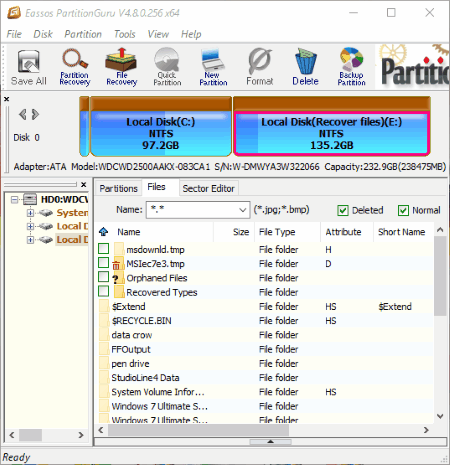
Task: Click the HD0 hard disk icon in tree
Action: (30, 199)
